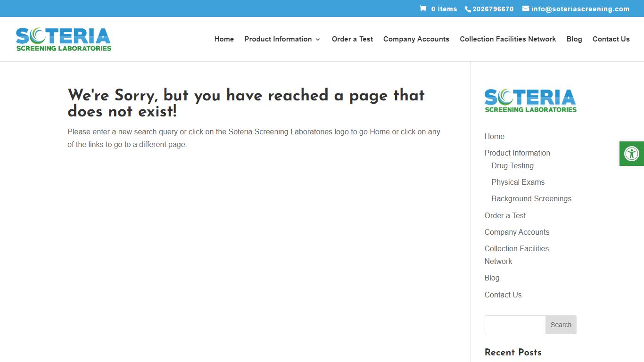This screenshot has width=644, height=362.
Task: Open Collection Facilities Network sidebar link
Action: 517,255
